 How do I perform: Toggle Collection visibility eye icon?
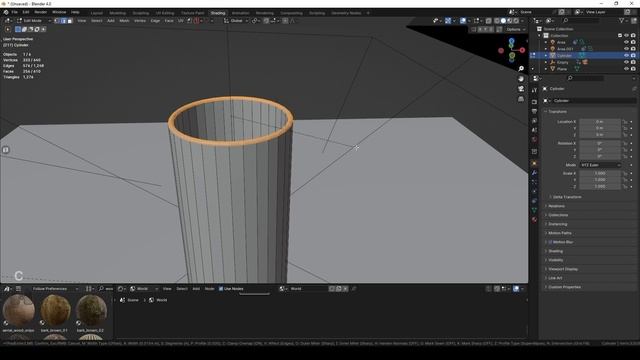[x=626, y=36]
